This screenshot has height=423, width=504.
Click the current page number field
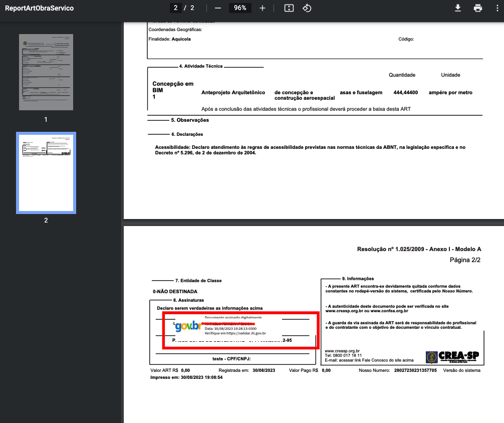tap(175, 8)
